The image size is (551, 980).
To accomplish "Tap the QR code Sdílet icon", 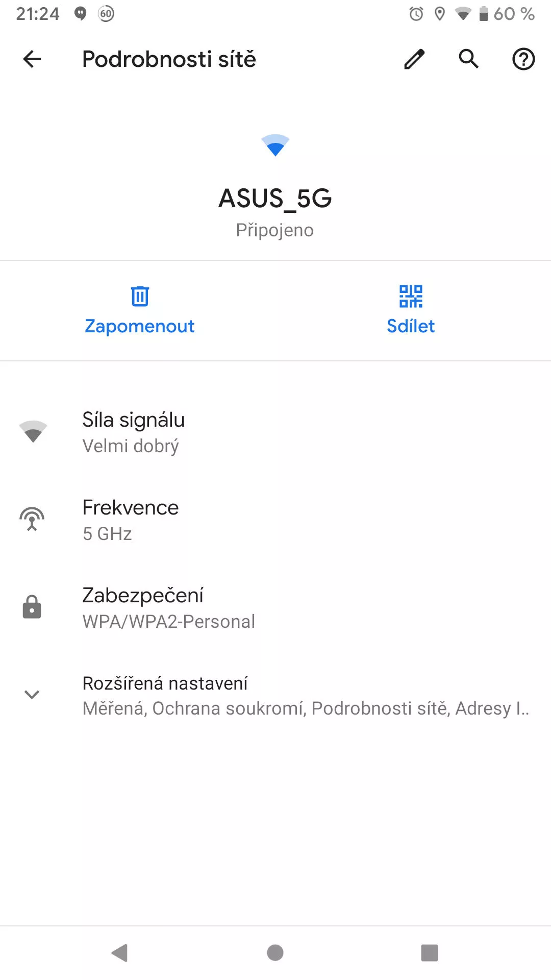I will (x=411, y=296).
